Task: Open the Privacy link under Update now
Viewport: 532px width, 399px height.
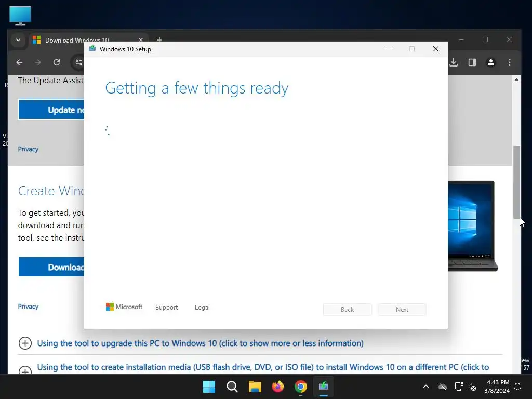Action: (28, 149)
